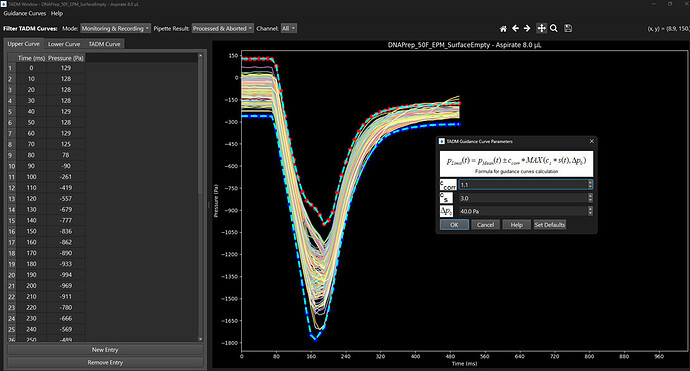
Task: Open the Guidance Curves menu
Action: click(x=25, y=14)
